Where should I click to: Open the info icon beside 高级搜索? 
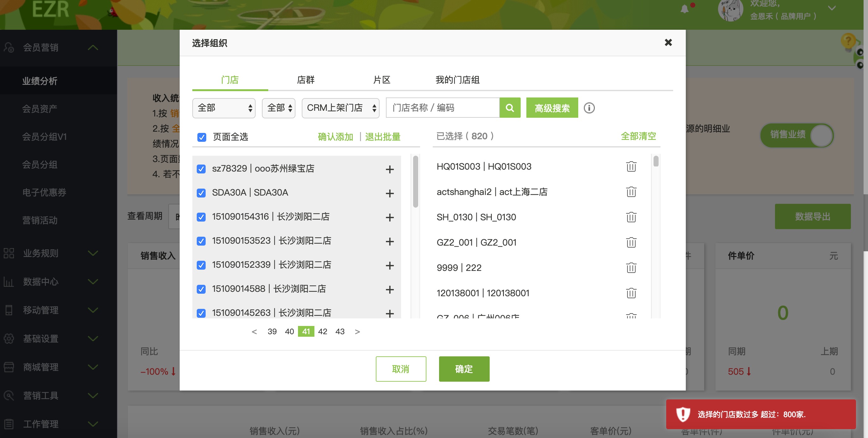tap(589, 108)
